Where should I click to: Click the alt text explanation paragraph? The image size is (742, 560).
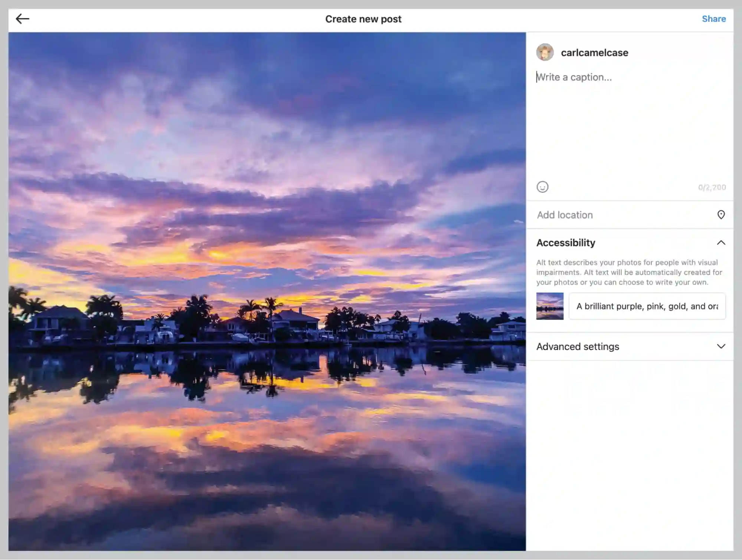tap(629, 272)
